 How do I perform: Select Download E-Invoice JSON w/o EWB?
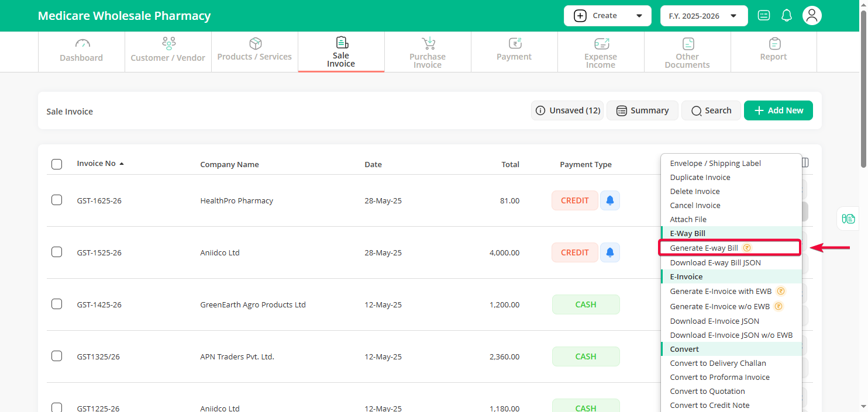pos(731,335)
